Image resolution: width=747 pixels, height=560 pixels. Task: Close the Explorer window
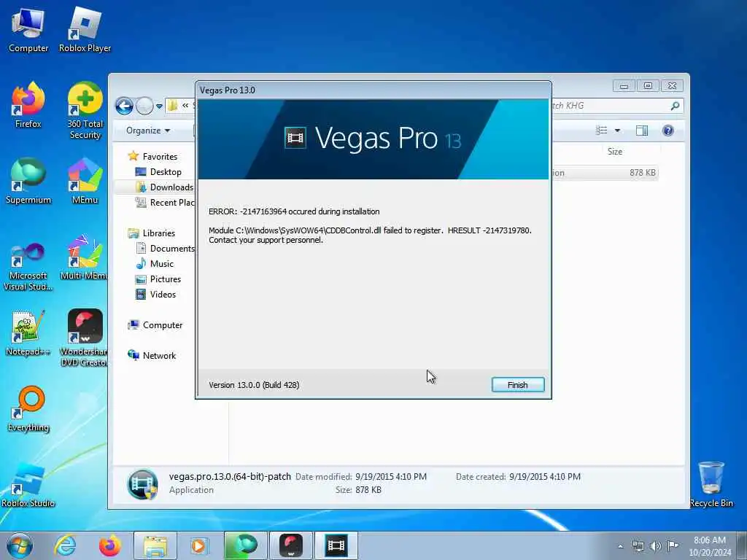tap(672, 86)
